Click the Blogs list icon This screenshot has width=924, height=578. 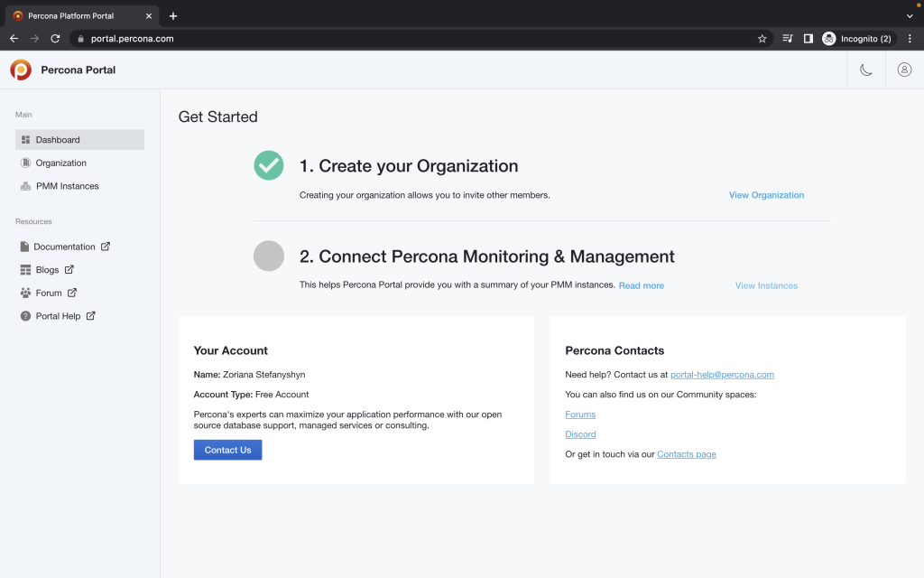click(x=25, y=269)
